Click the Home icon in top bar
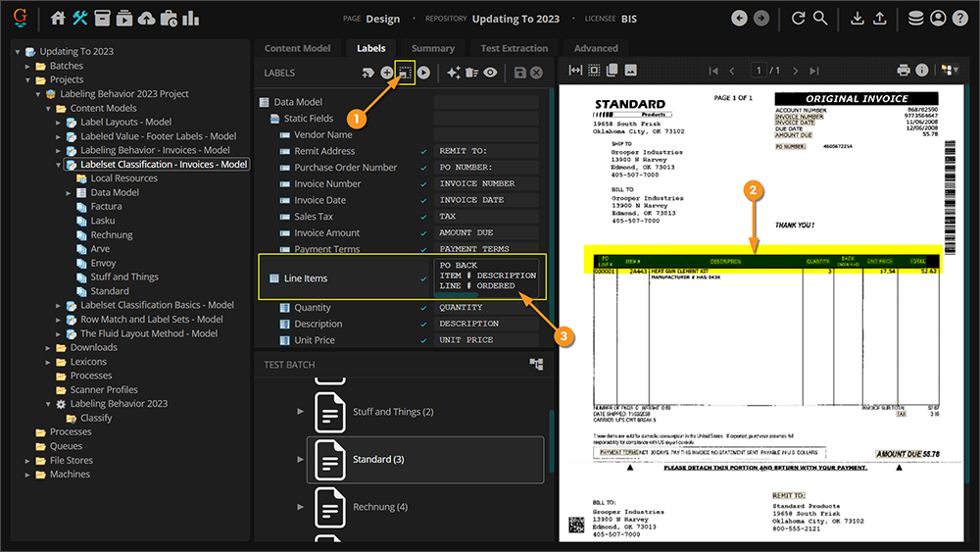This screenshot has height=552, width=980. (x=58, y=18)
